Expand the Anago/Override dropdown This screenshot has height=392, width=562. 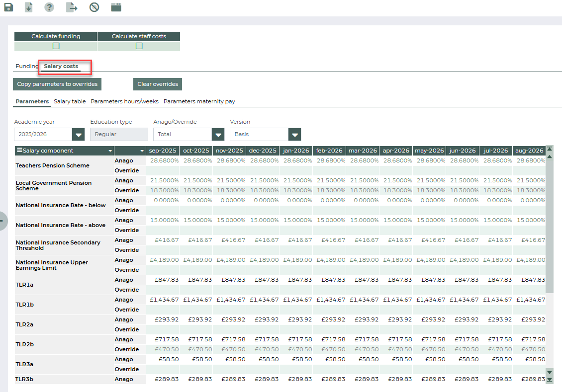click(218, 134)
